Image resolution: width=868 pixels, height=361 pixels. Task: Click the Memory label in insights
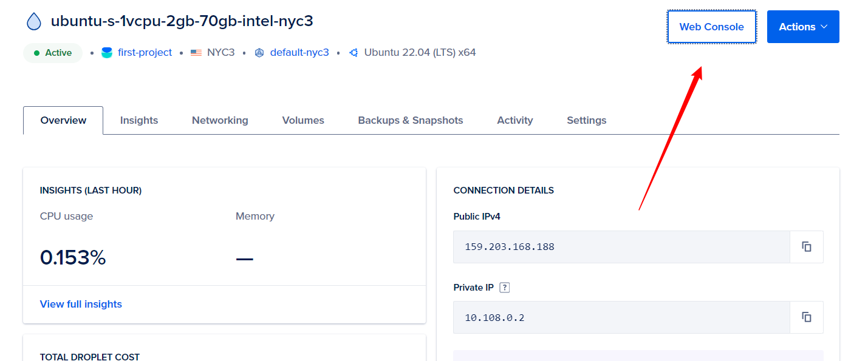tap(255, 216)
